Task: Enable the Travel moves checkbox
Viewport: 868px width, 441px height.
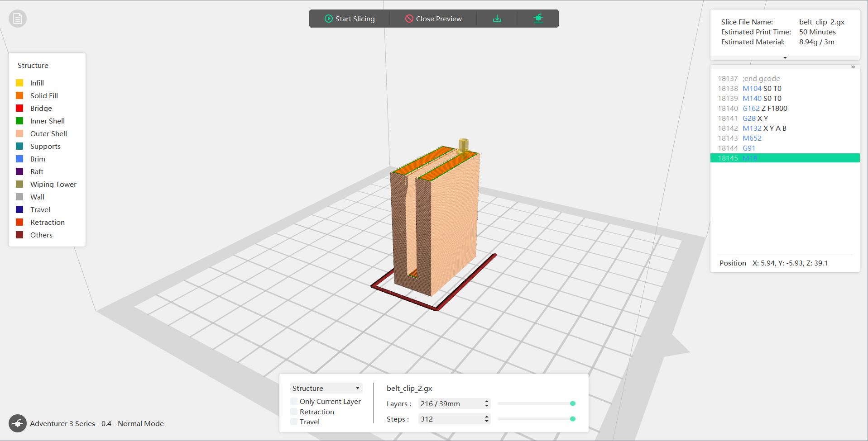Action: 293,422
